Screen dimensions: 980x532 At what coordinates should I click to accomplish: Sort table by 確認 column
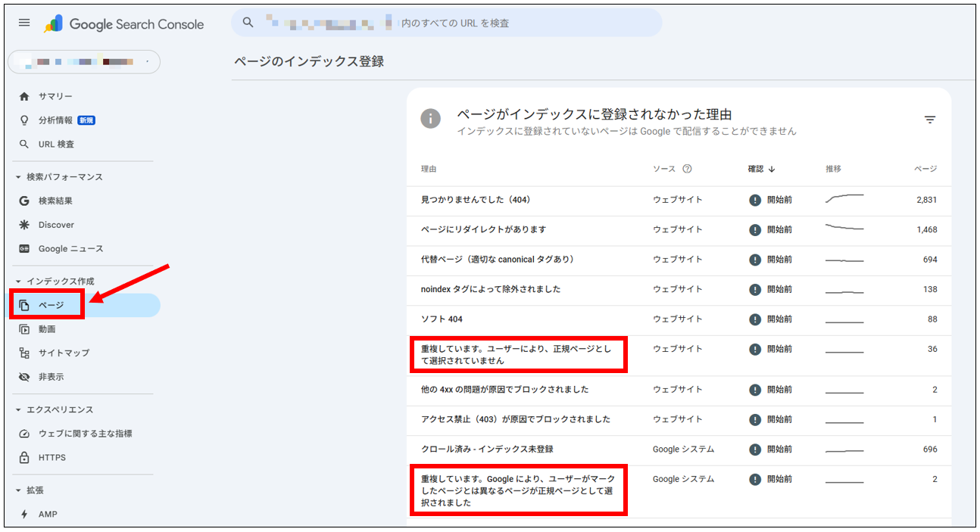(761, 169)
